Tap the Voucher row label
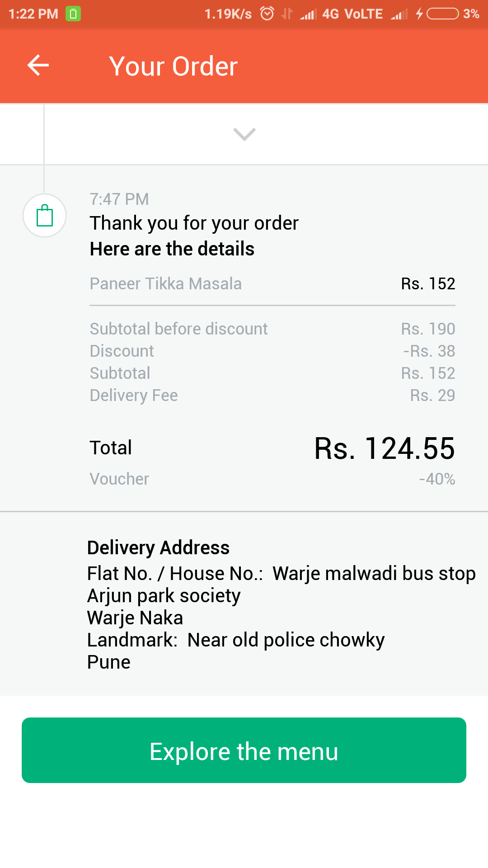Image resolution: width=488 pixels, height=868 pixels. click(119, 479)
